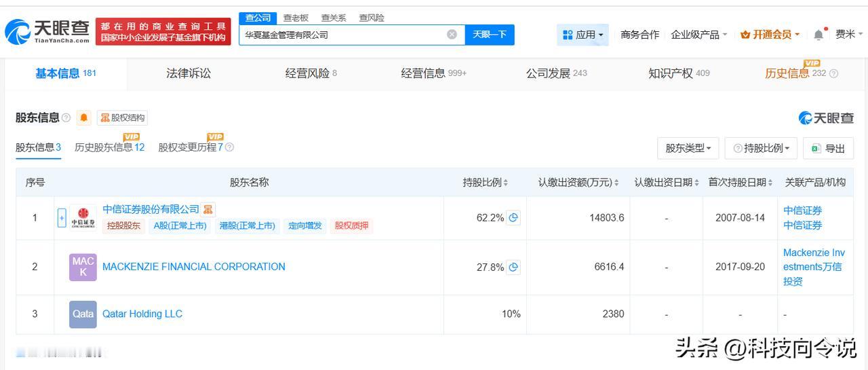Click the 10% holding value
Viewport: 868px width, 370px height.
point(511,314)
